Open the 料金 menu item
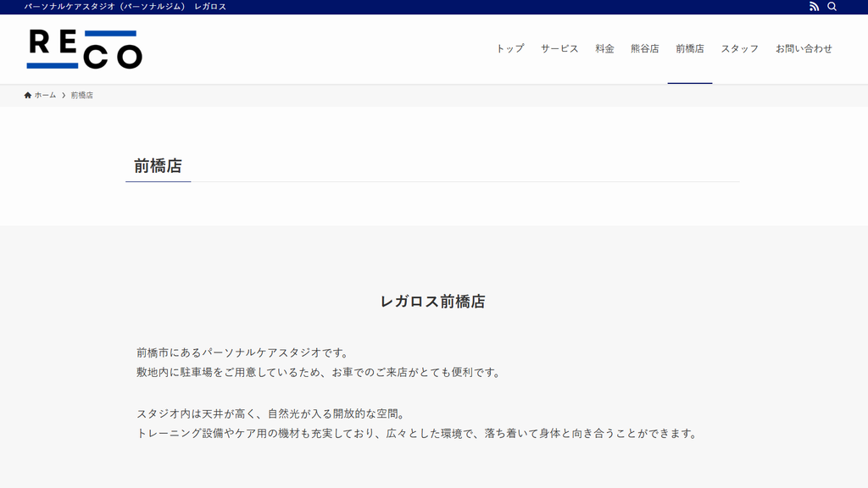The image size is (868, 488). (x=604, y=48)
